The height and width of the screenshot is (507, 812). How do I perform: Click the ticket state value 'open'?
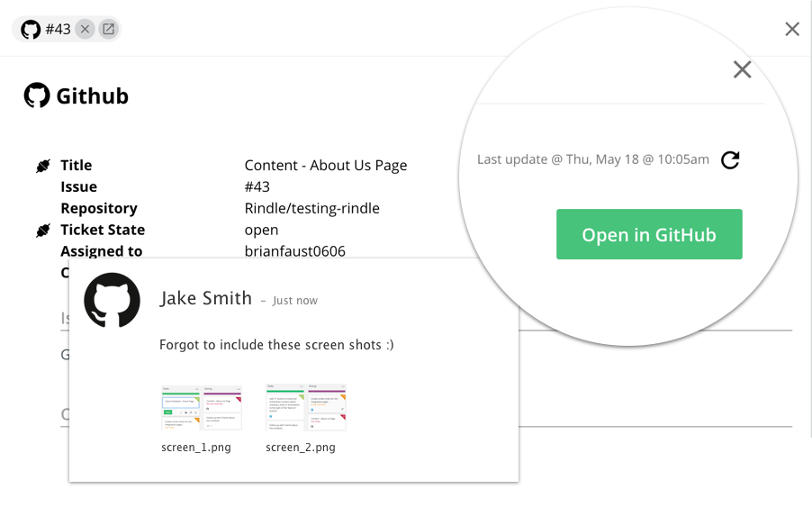click(x=261, y=230)
